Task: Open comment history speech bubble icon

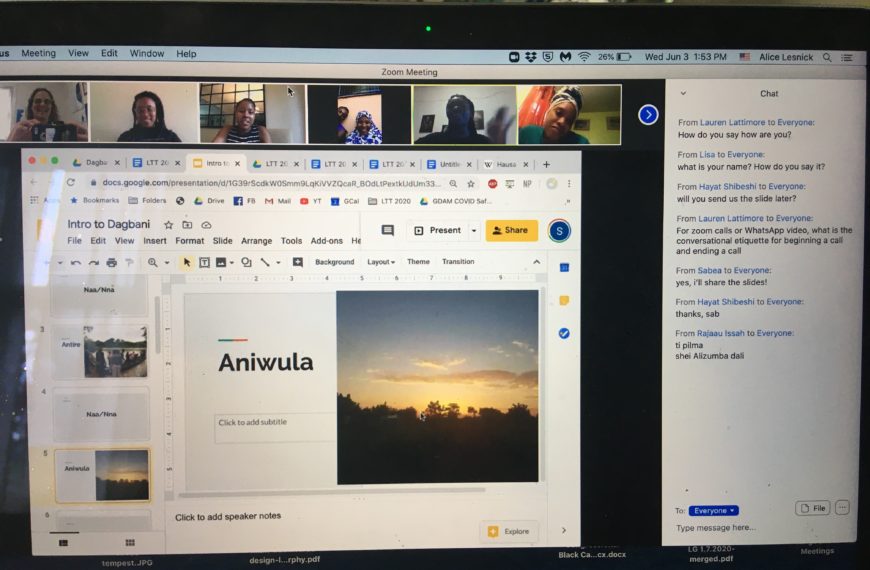Action: pyautogui.click(x=388, y=230)
